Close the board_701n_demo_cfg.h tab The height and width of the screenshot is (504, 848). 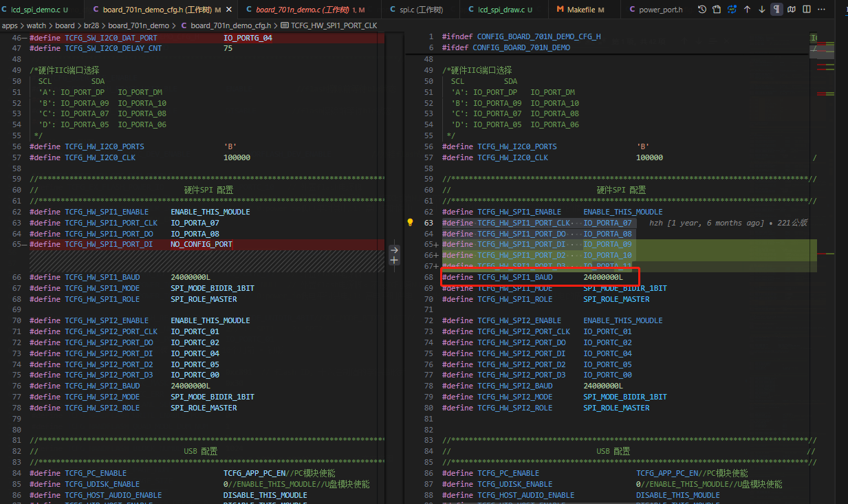tap(229, 10)
